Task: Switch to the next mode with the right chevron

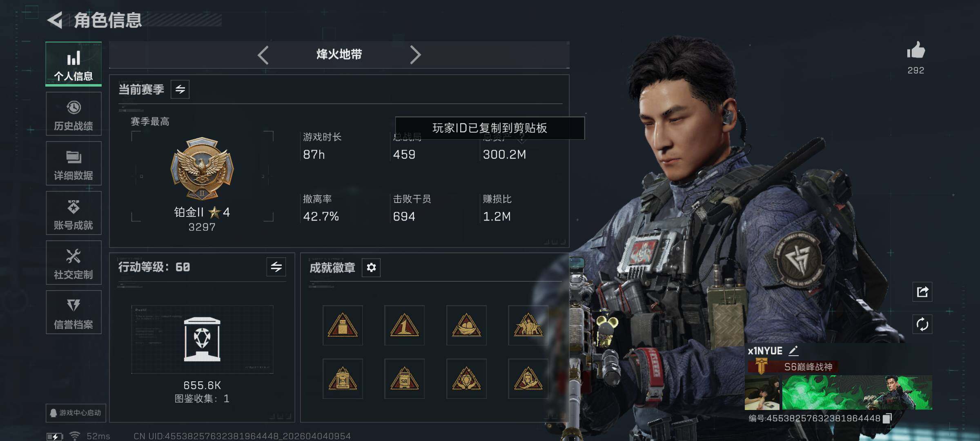Action: pos(415,55)
